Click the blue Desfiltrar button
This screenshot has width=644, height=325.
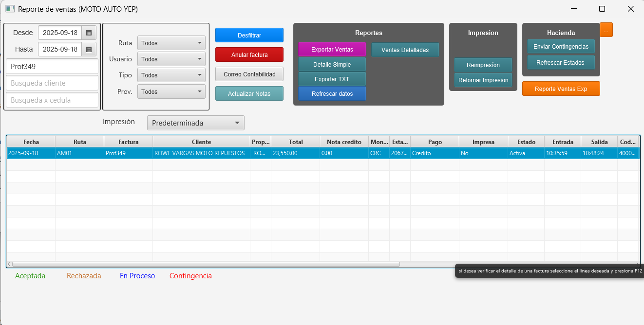click(249, 36)
